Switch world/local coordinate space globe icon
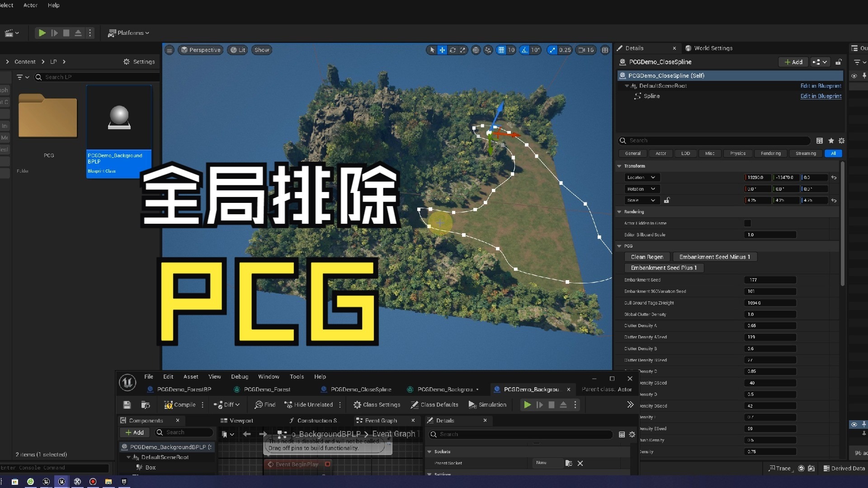The width and height of the screenshot is (868, 488). 476,50
